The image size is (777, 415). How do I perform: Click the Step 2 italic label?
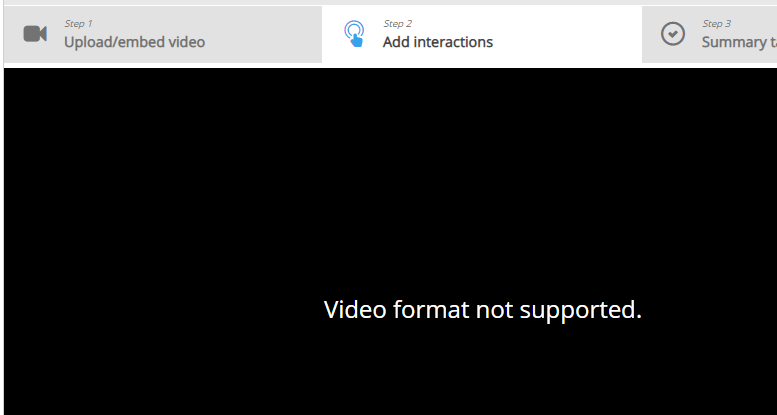click(397, 23)
